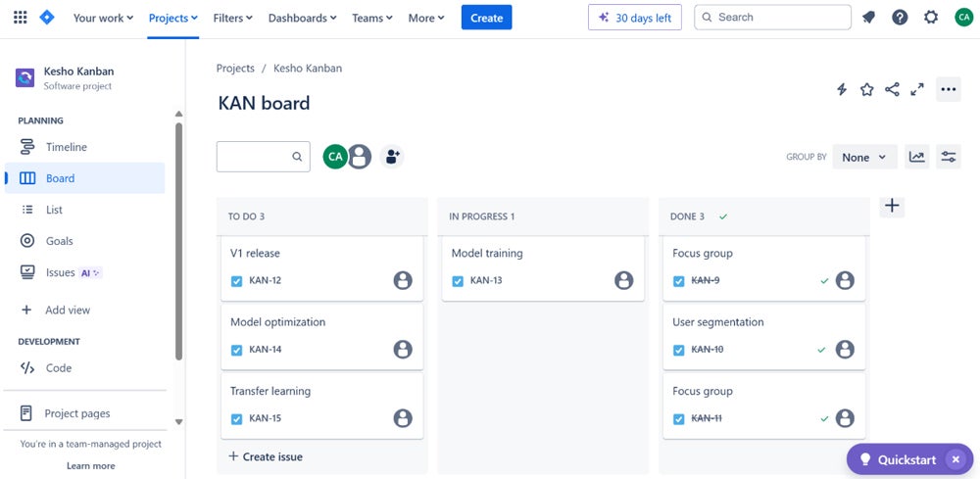Image resolution: width=980 pixels, height=479 pixels.
Task: Open List view in the sidebar
Action: 84,210
